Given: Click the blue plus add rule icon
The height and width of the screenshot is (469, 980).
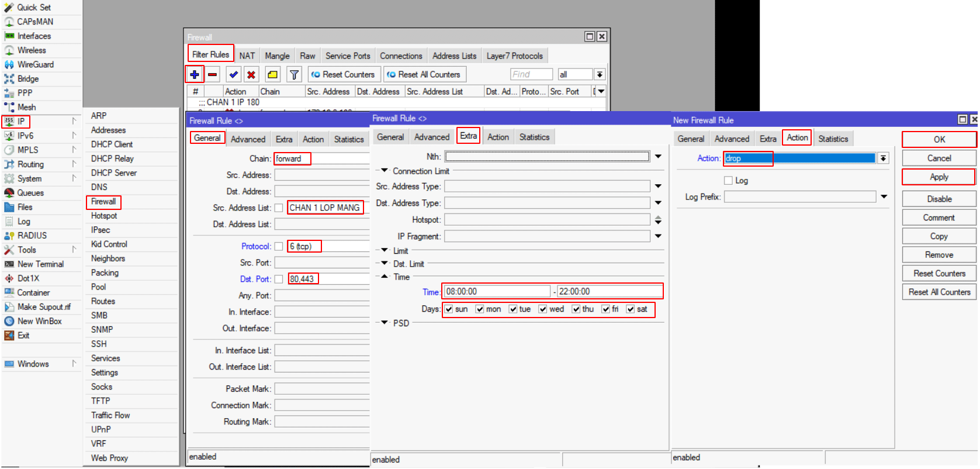Looking at the screenshot, I should click(x=195, y=74).
